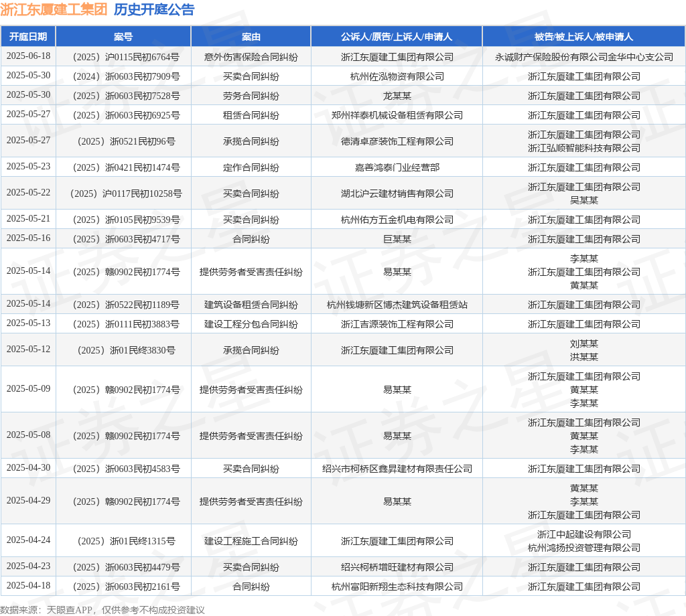Click case number 浙0522民初1189号
The width and height of the screenshot is (686, 616).
126,305
